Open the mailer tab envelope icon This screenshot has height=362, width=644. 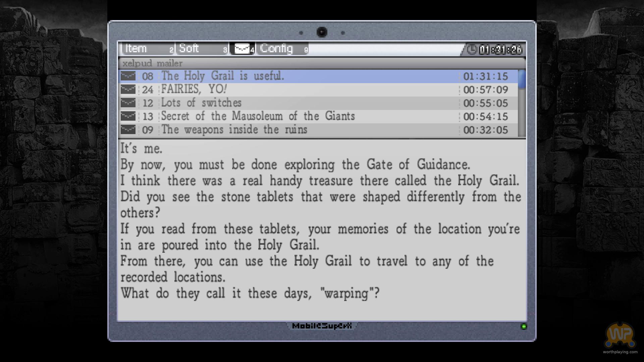242,49
